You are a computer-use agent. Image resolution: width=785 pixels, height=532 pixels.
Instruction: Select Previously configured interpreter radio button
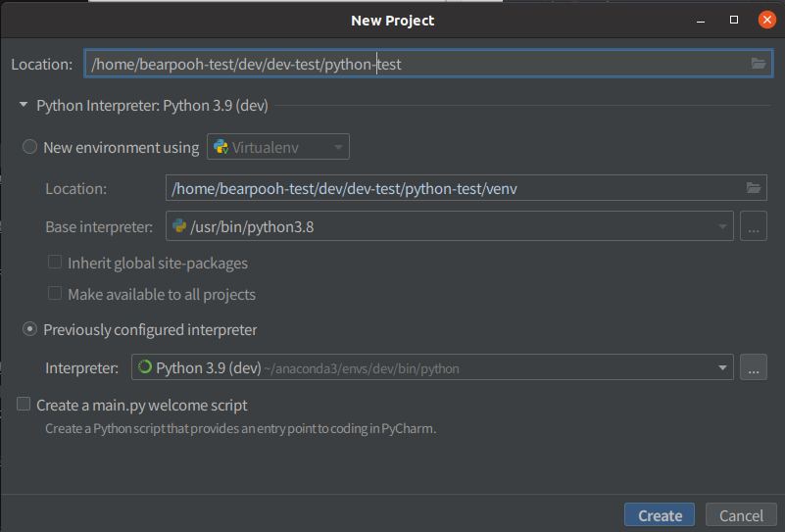pyautogui.click(x=30, y=330)
